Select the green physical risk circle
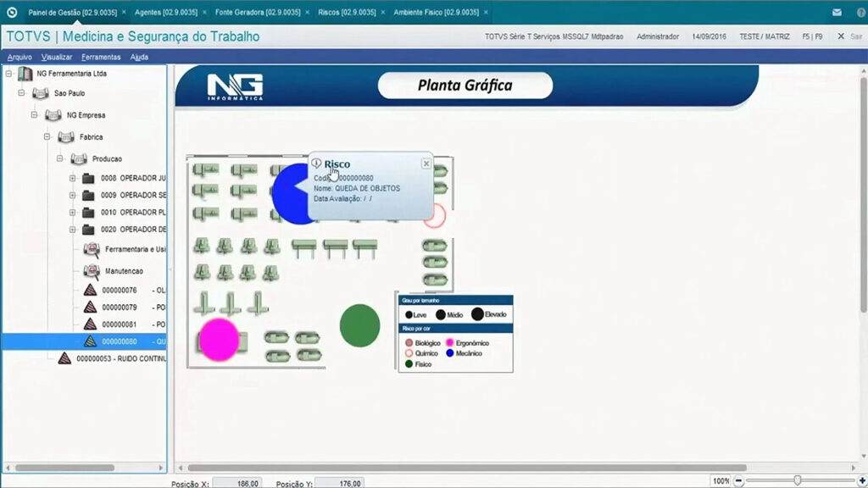 coord(359,326)
